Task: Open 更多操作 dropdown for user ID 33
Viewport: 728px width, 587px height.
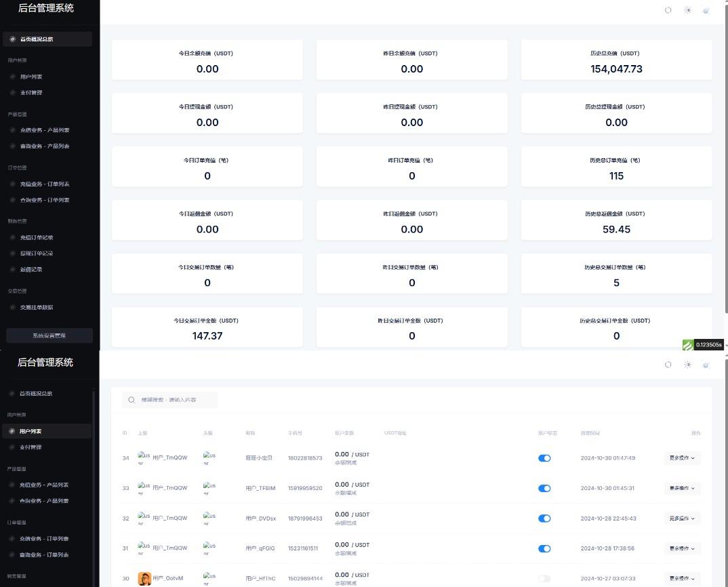Action: click(682, 488)
